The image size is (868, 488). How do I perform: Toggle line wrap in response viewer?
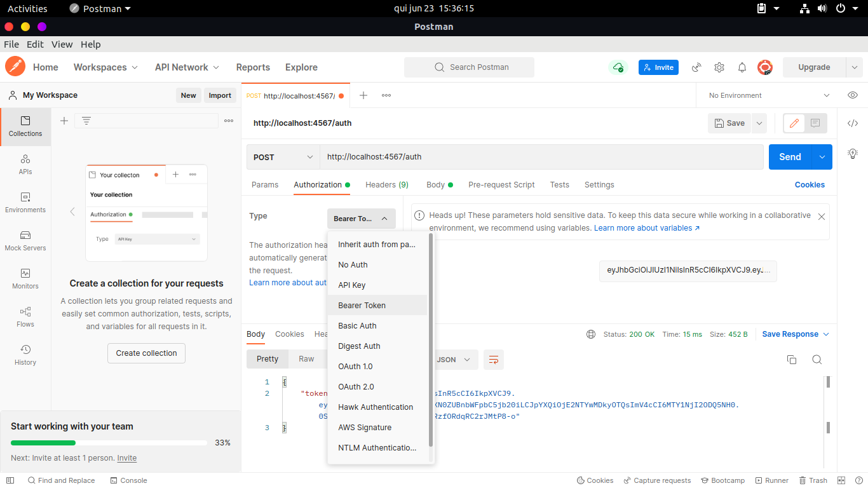coord(494,360)
